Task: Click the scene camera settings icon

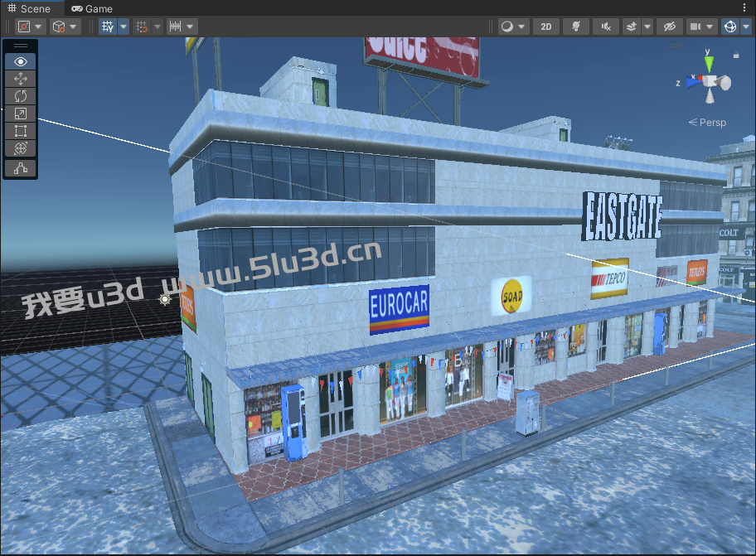Action: point(695,27)
